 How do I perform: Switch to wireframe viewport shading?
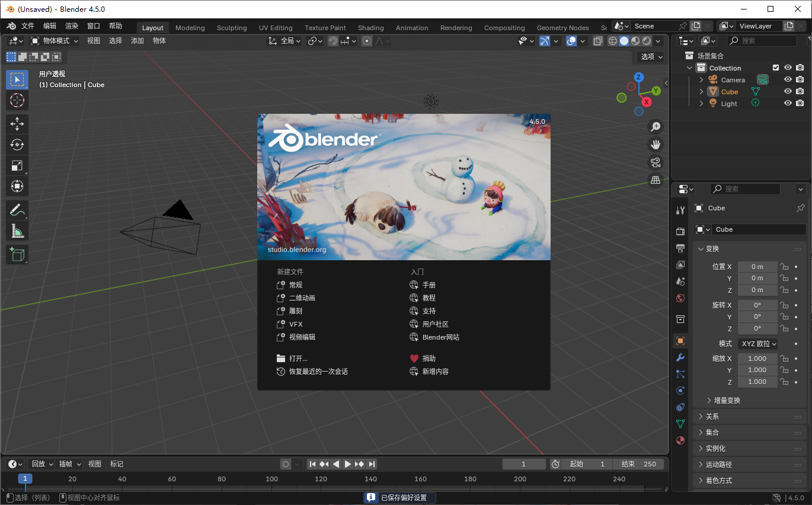click(x=613, y=41)
